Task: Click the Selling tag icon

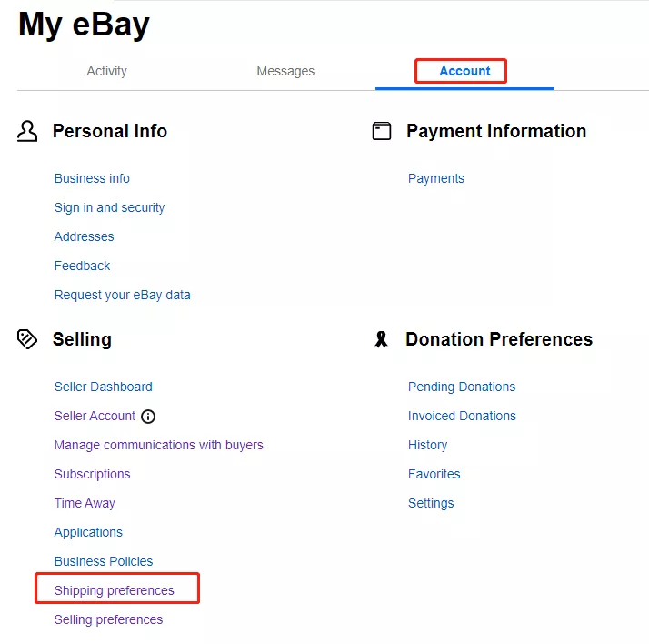Action: coord(27,339)
